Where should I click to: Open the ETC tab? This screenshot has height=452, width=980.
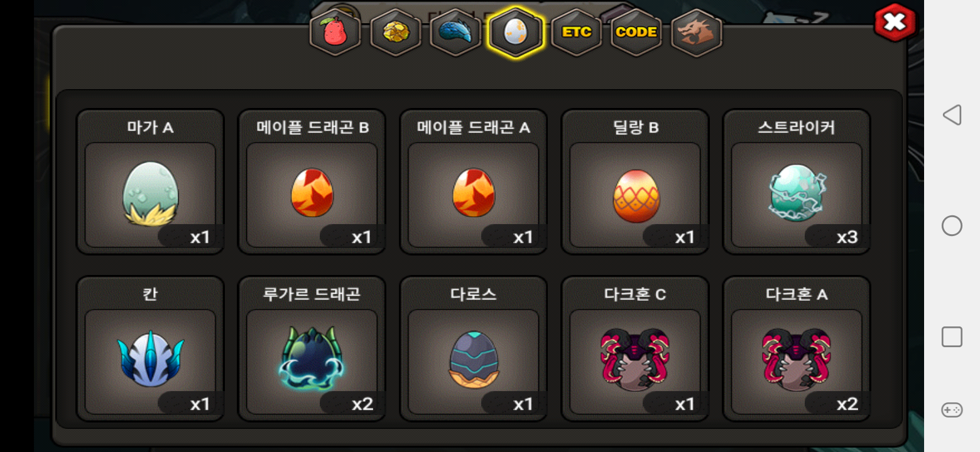coord(576,33)
